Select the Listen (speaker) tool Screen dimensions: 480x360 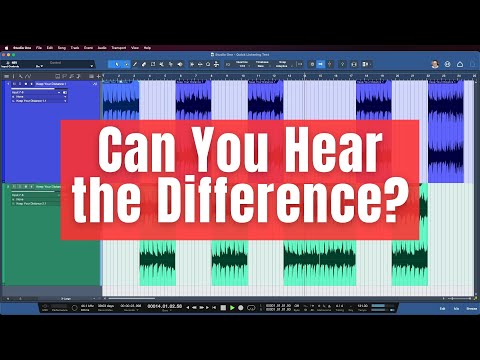click(180, 64)
